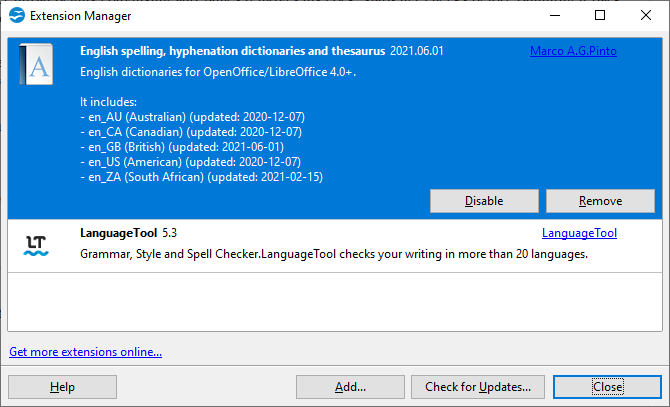
Task: Minimize the Extension Manager window
Action: point(553,16)
